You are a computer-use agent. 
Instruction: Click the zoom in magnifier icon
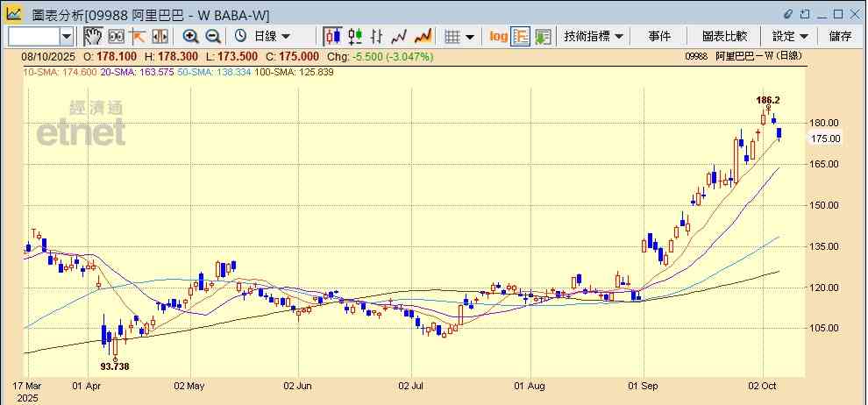(190, 36)
